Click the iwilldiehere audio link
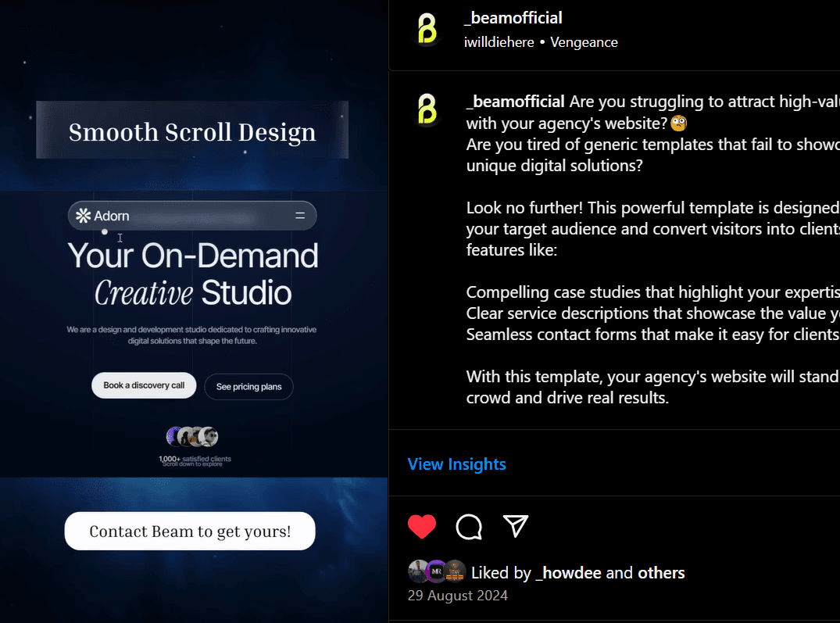 point(499,42)
